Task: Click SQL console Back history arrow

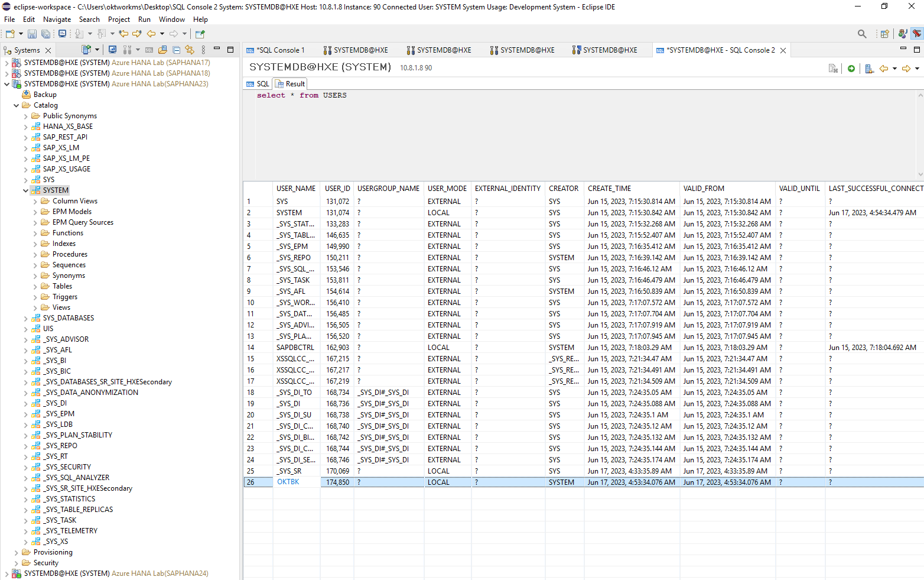Action: 884,69
